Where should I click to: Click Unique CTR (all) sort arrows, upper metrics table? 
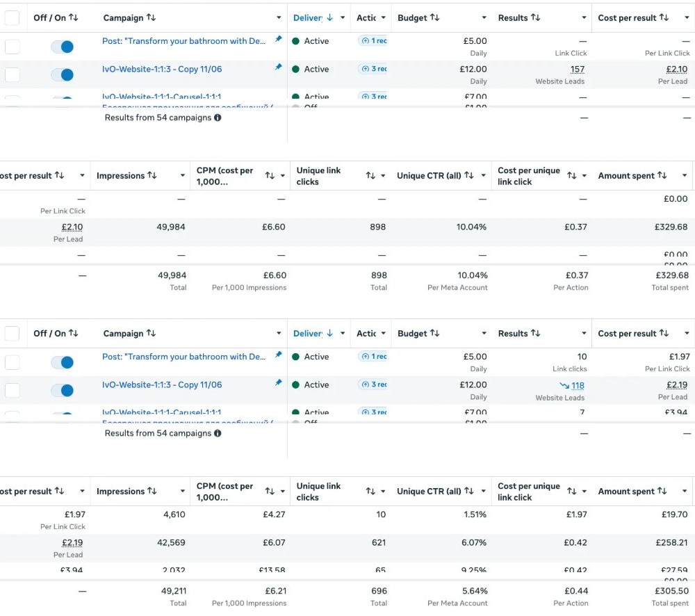[469, 176]
